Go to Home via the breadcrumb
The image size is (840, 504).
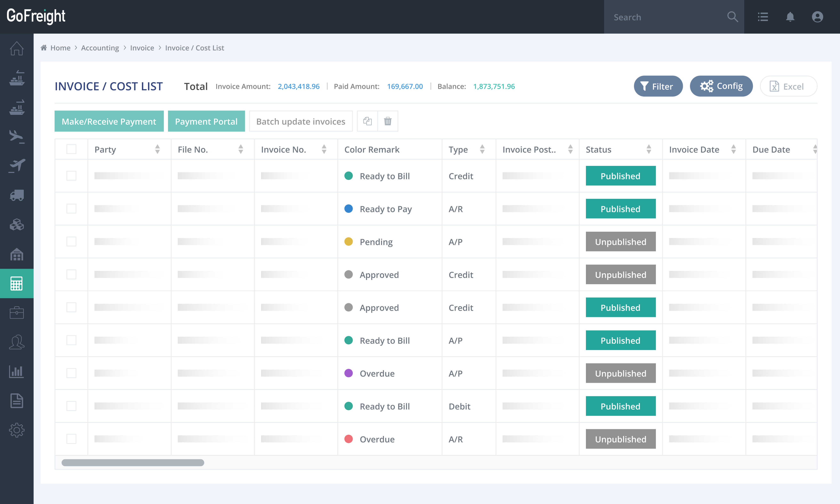tap(60, 48)
